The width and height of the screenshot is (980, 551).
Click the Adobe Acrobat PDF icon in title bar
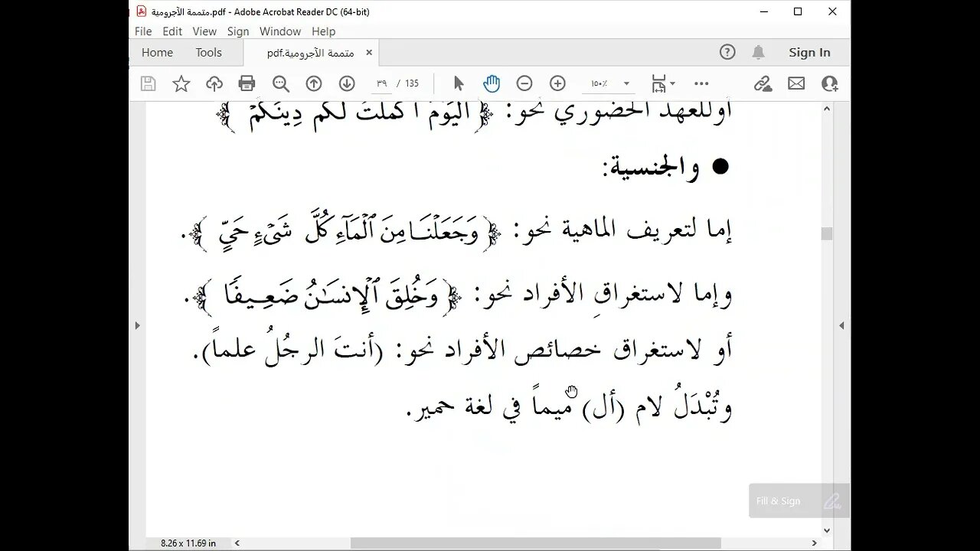[142, 11]
